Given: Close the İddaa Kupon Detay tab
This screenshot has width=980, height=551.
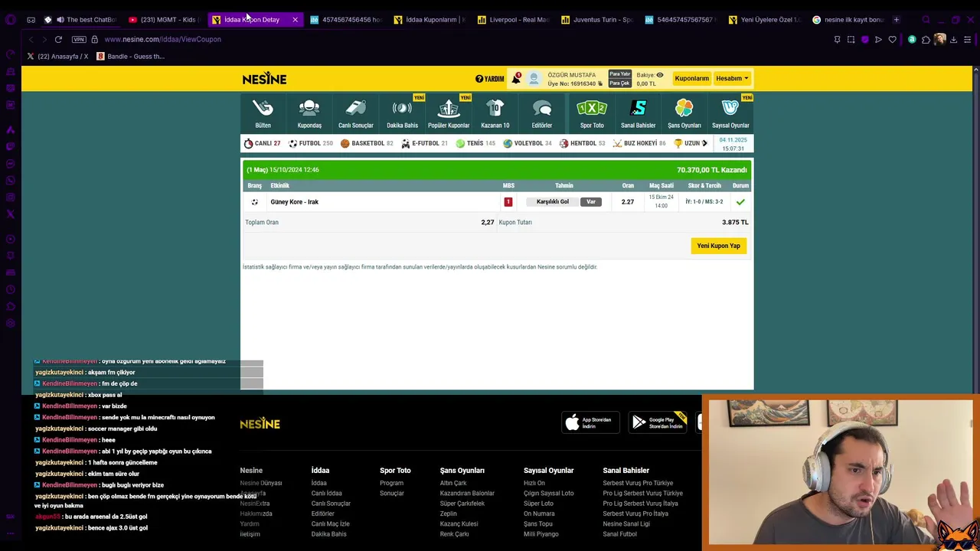Looking at the screenshot, I should click(x=295, y=19).
